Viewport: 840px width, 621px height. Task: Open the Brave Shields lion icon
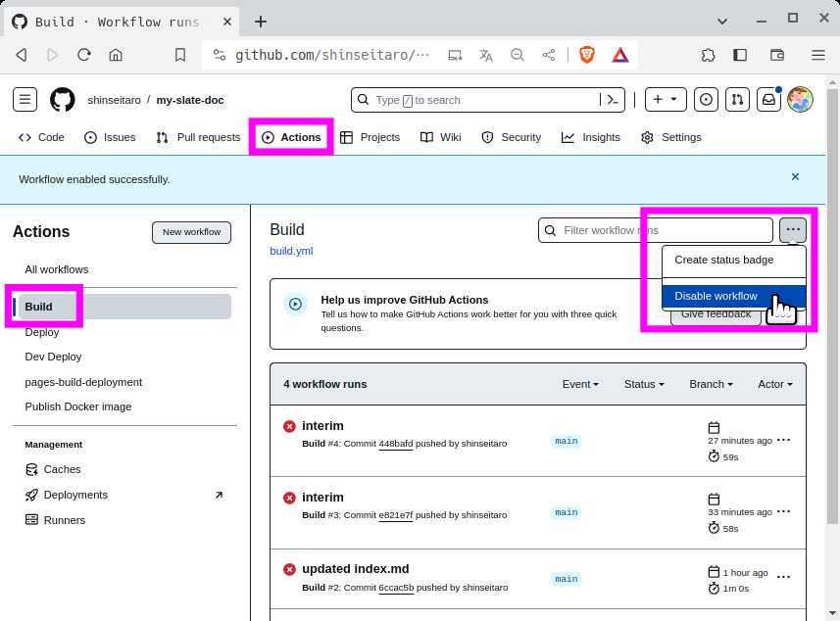(x=587, y=55)
